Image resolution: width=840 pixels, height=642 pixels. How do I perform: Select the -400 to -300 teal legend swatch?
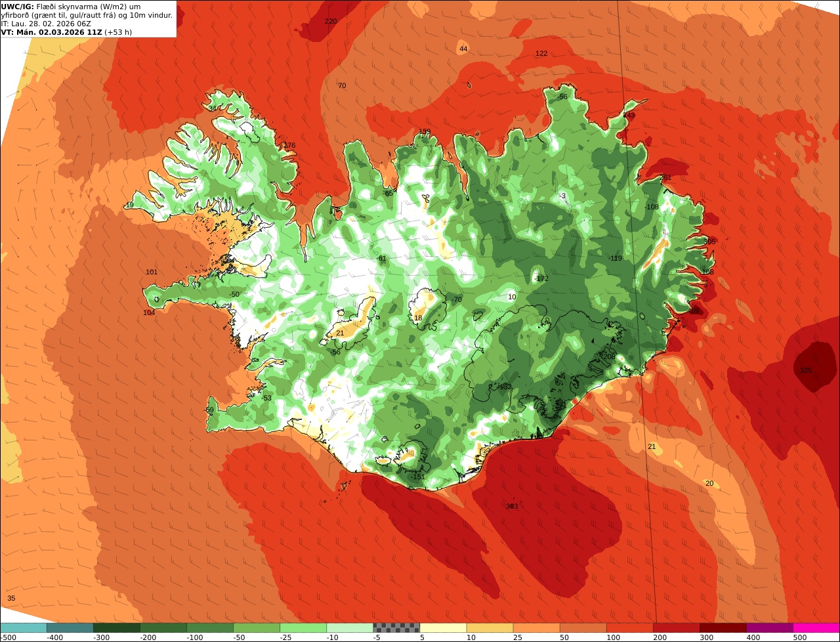pyautogui.click(x=70, y=628)
